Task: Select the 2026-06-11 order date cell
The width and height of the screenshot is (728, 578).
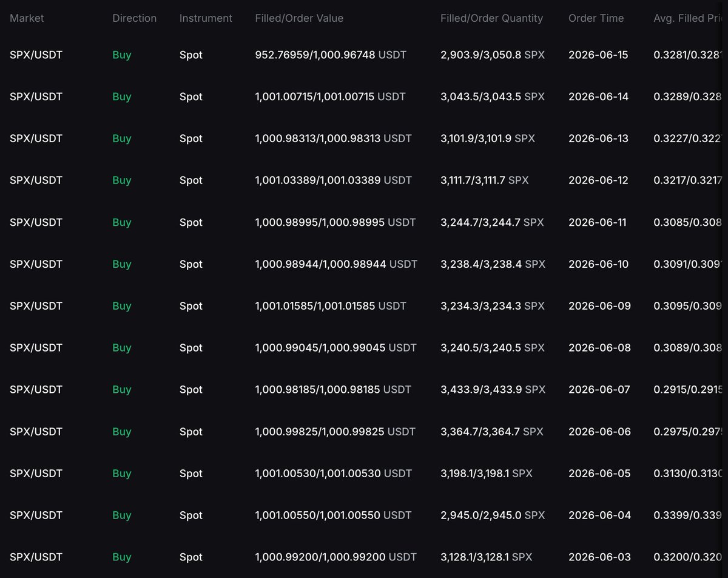Action: [598, 222]
